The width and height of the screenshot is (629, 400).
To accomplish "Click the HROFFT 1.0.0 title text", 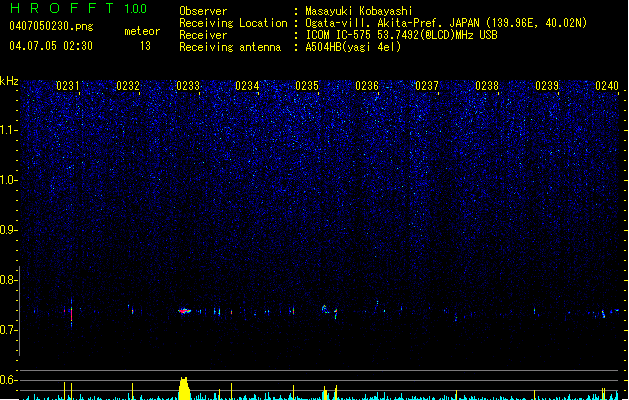I will click(79, 8).
